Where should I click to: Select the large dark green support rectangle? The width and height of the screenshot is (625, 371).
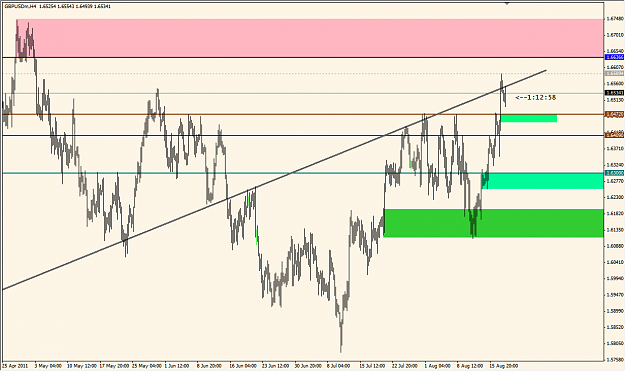coord(493,223)
